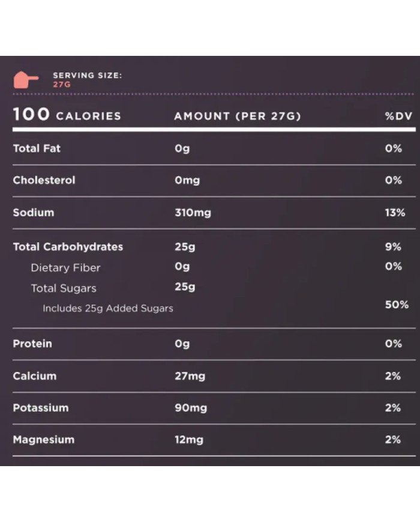420x522 pixels.
Task: Select Includes 25g Added Sugars text
Action: pos(108,309)
